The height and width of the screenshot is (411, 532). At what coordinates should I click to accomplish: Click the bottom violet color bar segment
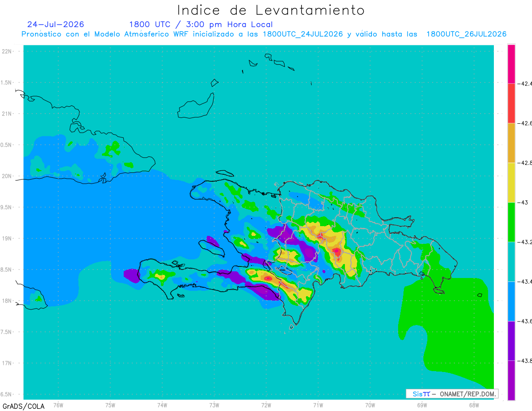[511, 380]
